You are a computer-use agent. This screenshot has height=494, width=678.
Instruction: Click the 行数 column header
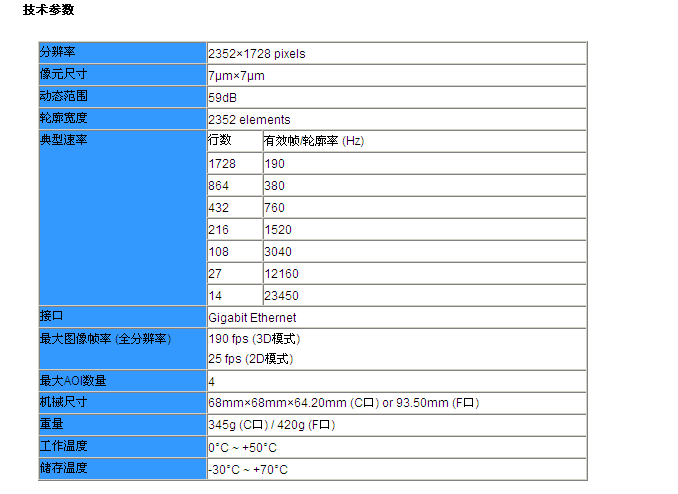[x=220, y=140]
